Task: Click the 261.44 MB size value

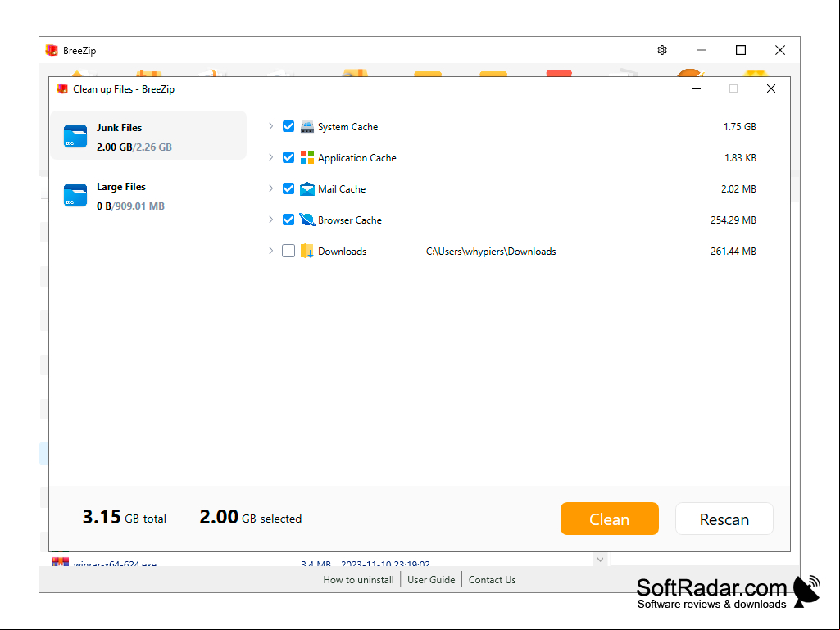Action: (x=733, y=252)
